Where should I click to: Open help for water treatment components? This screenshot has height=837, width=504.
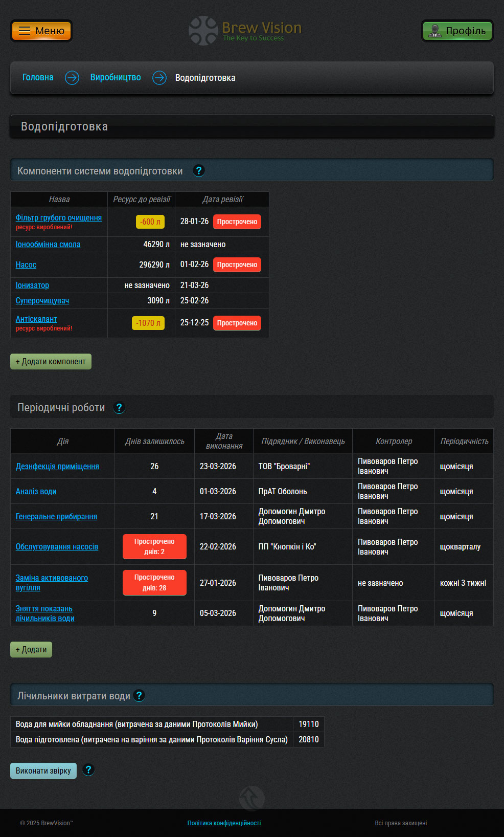tap(199, 171)
